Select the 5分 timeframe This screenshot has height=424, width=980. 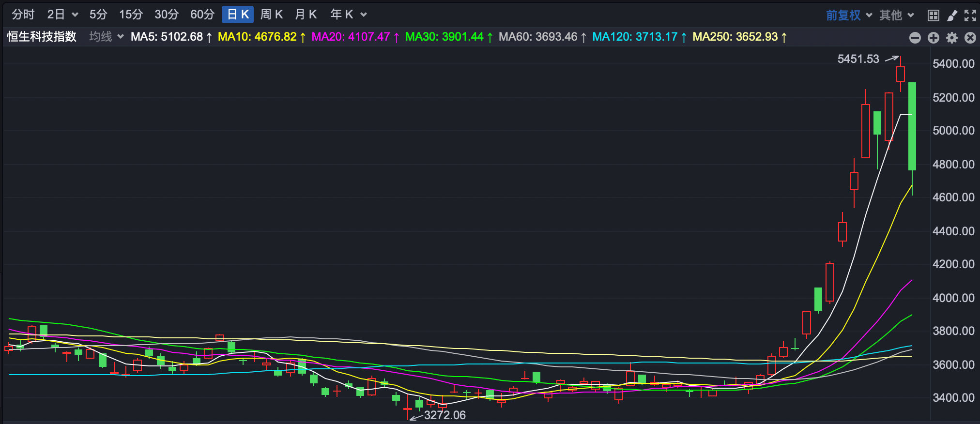(x=98, y=15)
